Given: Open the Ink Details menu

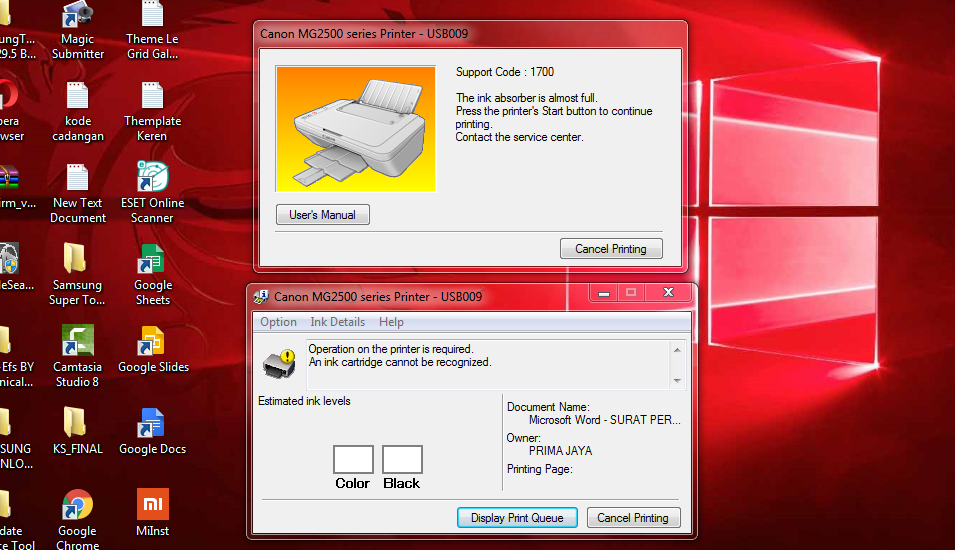Looking at the screenshot, I should [x=337, y=322].
